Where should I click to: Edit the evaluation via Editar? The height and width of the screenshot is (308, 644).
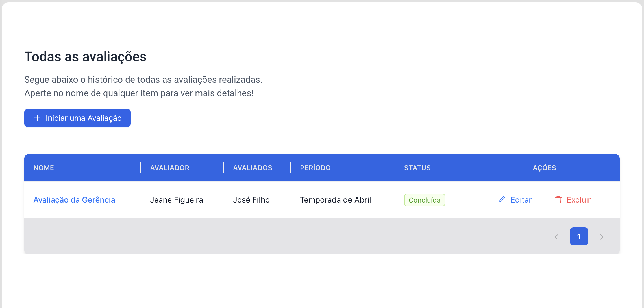515,200
